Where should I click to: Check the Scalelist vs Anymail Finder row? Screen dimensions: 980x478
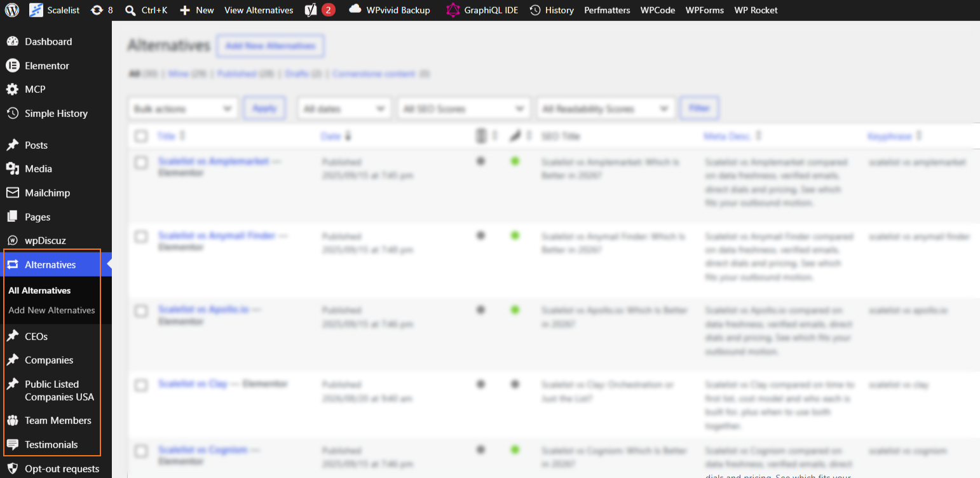[x=141, y=236]
